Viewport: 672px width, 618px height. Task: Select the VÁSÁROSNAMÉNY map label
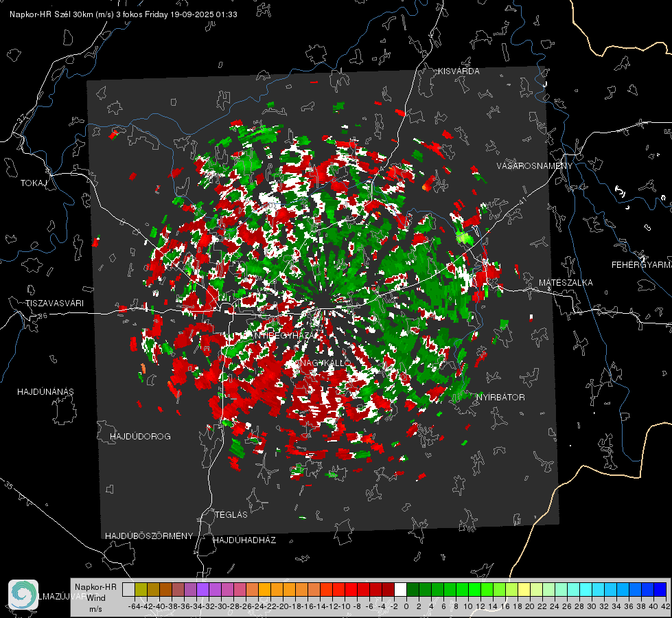coord(534,166)
